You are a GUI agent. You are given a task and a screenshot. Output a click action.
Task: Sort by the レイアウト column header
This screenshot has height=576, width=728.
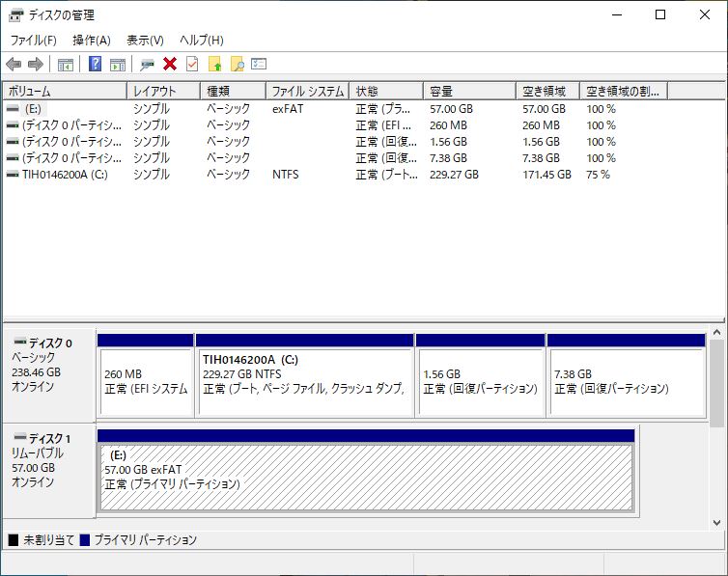point(164,92)
